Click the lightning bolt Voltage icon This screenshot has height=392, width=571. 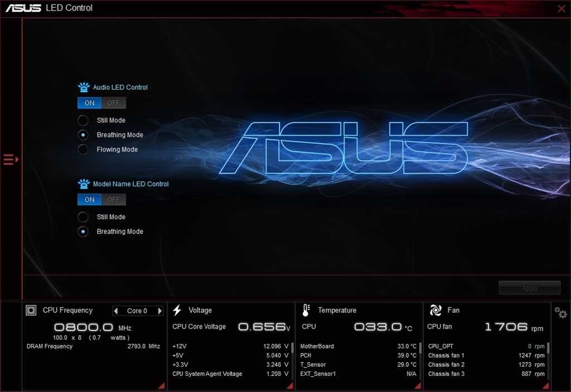(177, 310)
